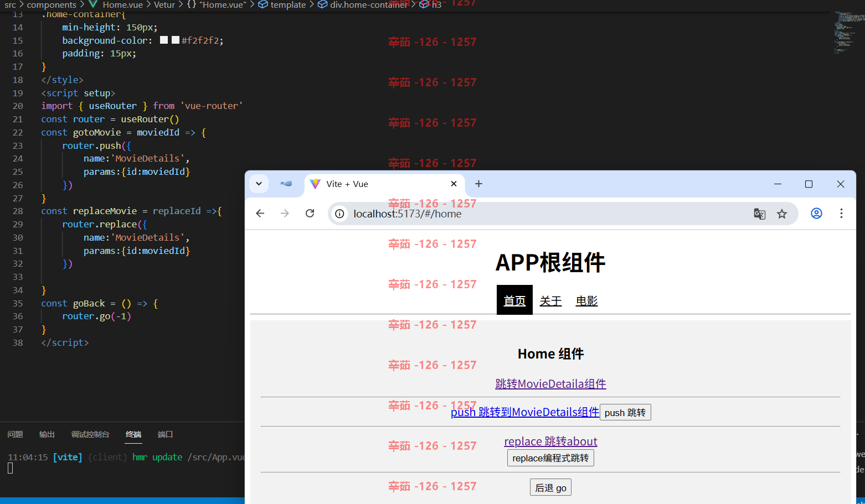Viewport: 865px width, 504px height.
Task: Open Chrome three-dot menu
Action: click(x=841, y=214)
